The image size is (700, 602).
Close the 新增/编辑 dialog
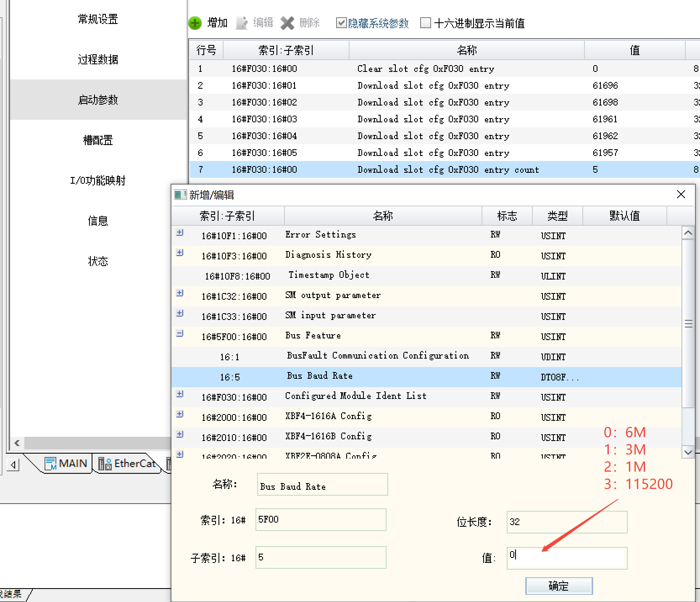(x=681, y=194)
